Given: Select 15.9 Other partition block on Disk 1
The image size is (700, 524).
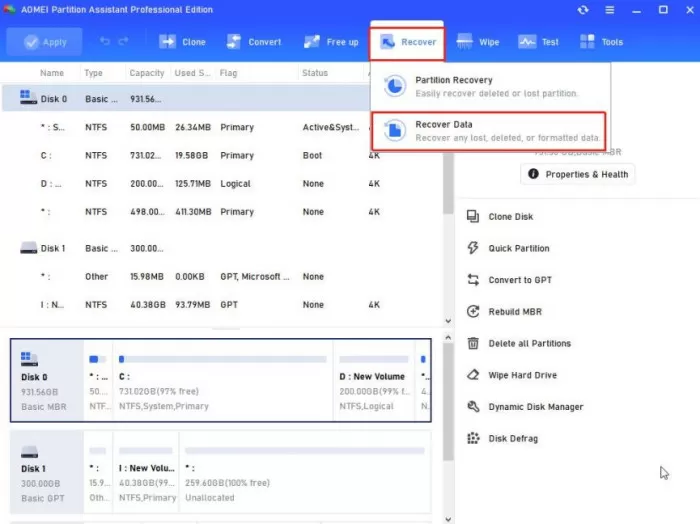Looking at the screenshot, I should [x=98, y=471].
